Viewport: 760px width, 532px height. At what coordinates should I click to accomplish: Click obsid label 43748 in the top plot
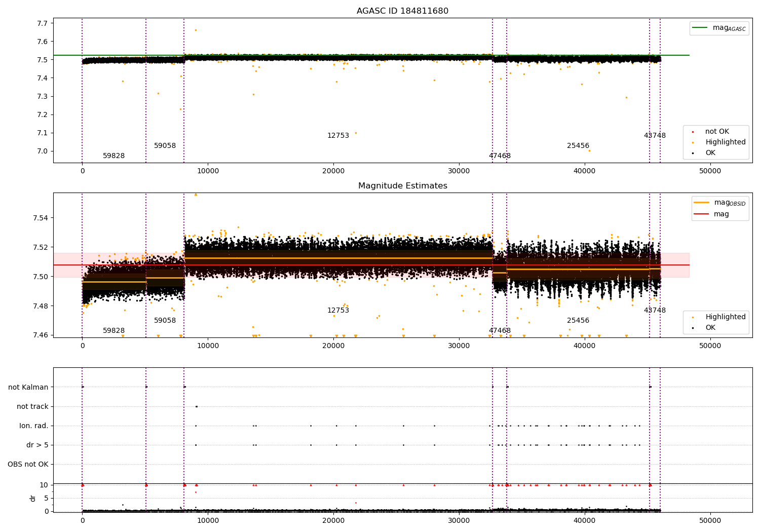coord(655,136)
